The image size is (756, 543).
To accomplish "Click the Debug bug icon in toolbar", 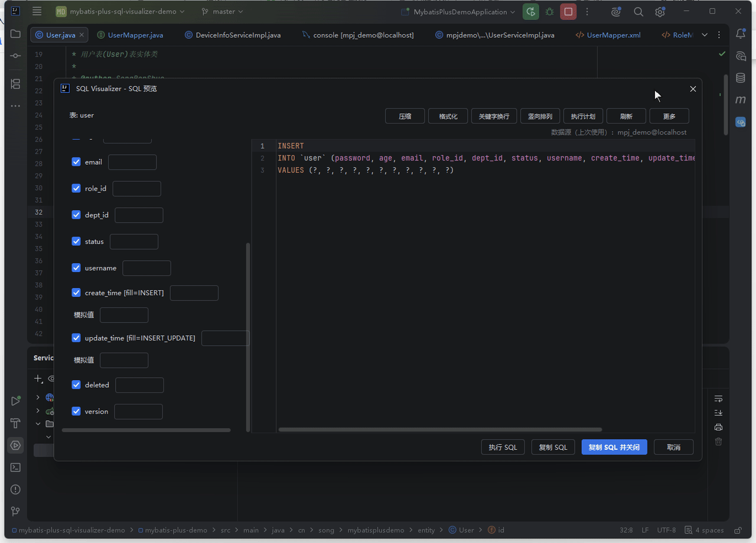I will pos(550,11).
